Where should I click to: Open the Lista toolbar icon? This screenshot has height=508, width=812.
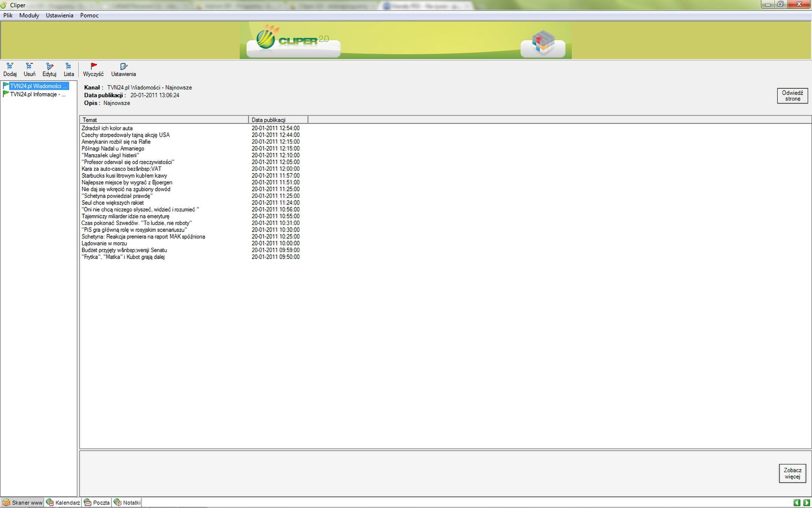point(69,70)
